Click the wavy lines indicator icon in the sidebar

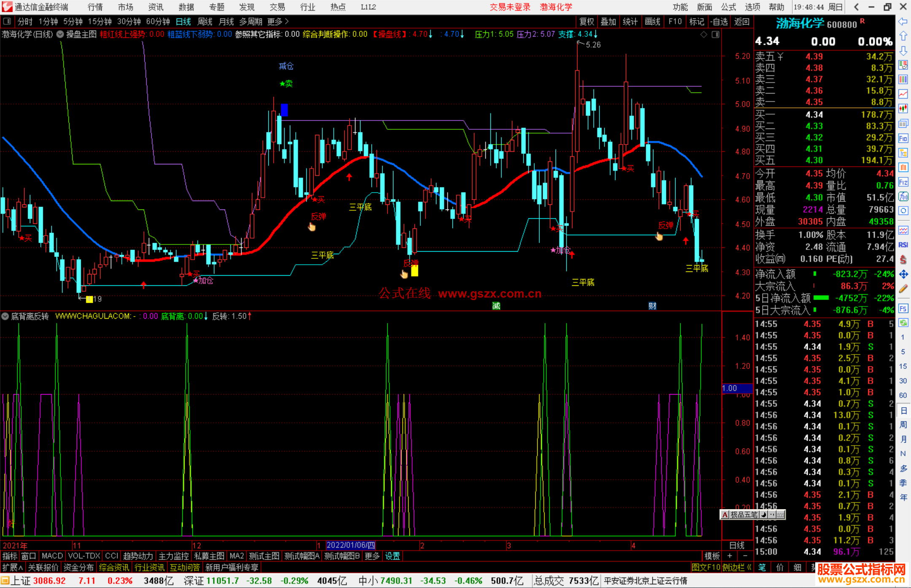pyautogui.click(x=903, y=230)
